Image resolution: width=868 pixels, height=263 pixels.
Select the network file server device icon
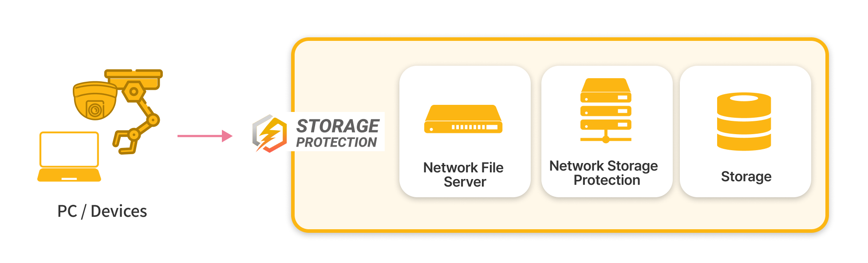(463, 119)
